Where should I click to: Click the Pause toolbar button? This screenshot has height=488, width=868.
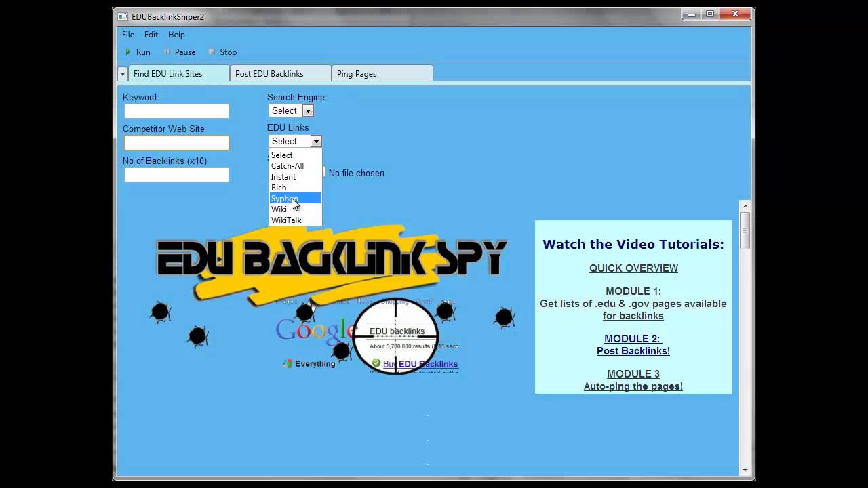coord(180,52)
